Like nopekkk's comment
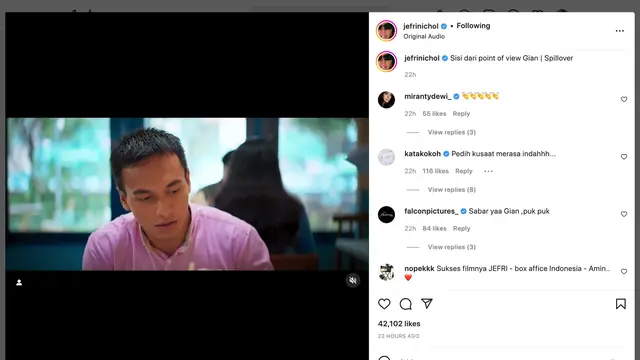Viewport: 640px width, 360px height. coord(624,271)
